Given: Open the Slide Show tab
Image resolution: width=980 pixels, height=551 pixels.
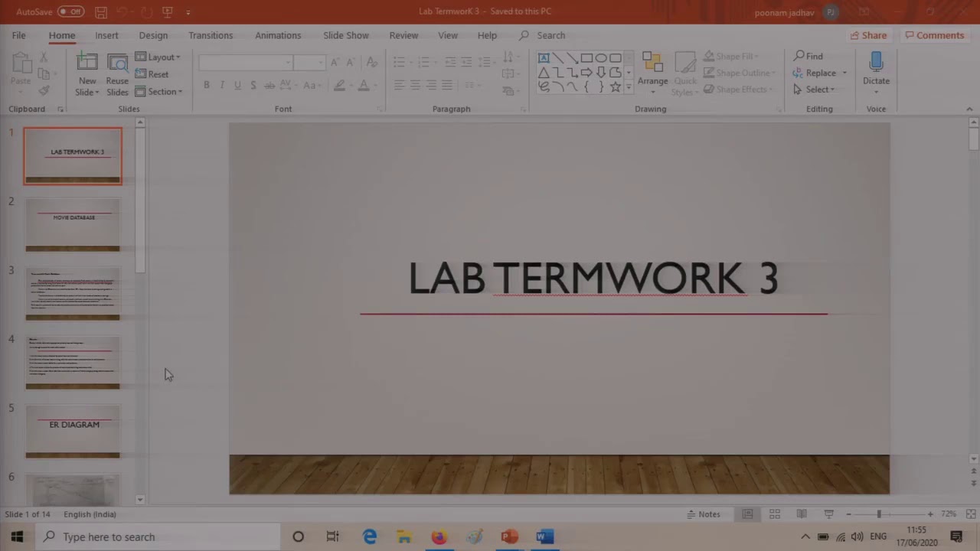Looking at the screenshot, I should [x=346, y=35].
